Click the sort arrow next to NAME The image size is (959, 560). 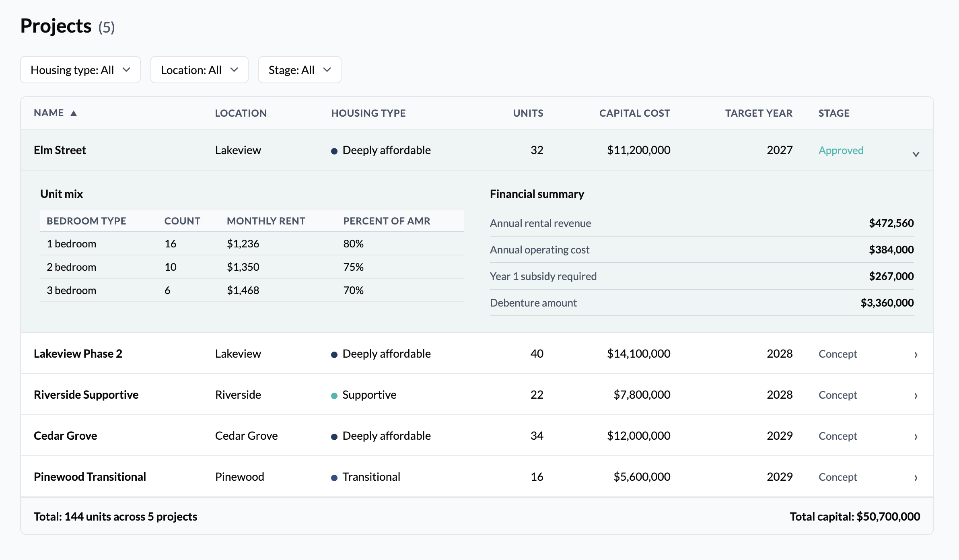click(74, 113)
